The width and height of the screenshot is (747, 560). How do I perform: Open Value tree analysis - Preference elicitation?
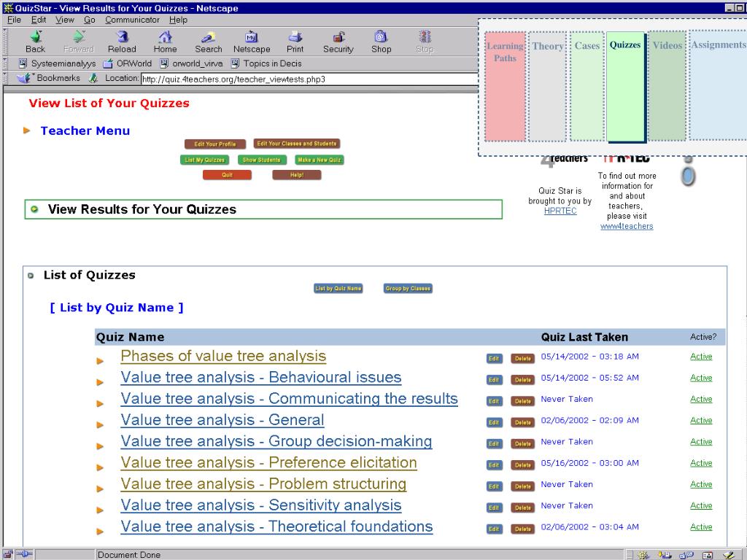268,462
